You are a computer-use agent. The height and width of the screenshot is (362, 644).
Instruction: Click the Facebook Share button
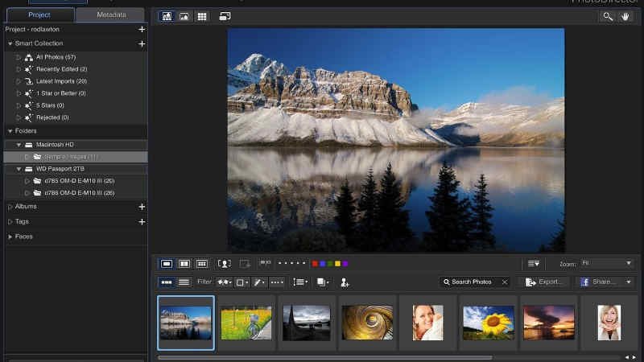click(x=597, y=282)
